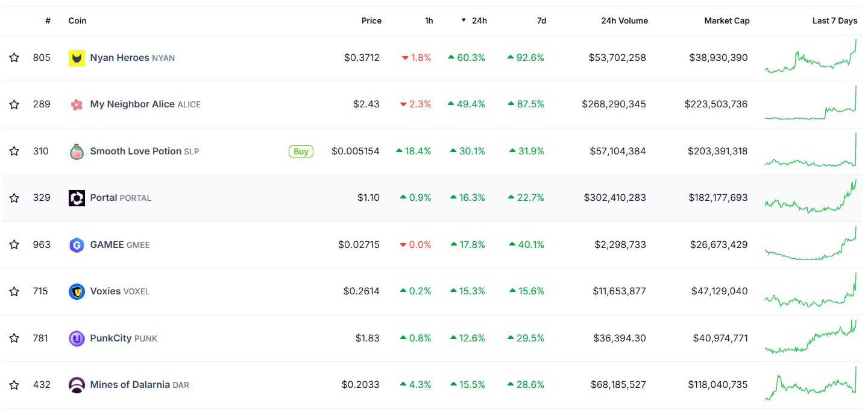The height and width of the screenshot is (409, 868).
Task: Toggle the star for Portal
Action: coord(14,198)
